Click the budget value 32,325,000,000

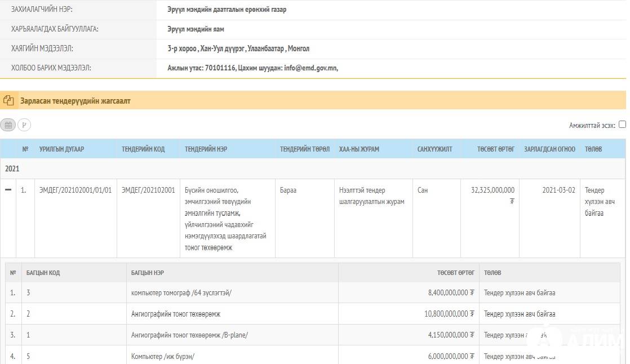[x=493, y=190]
